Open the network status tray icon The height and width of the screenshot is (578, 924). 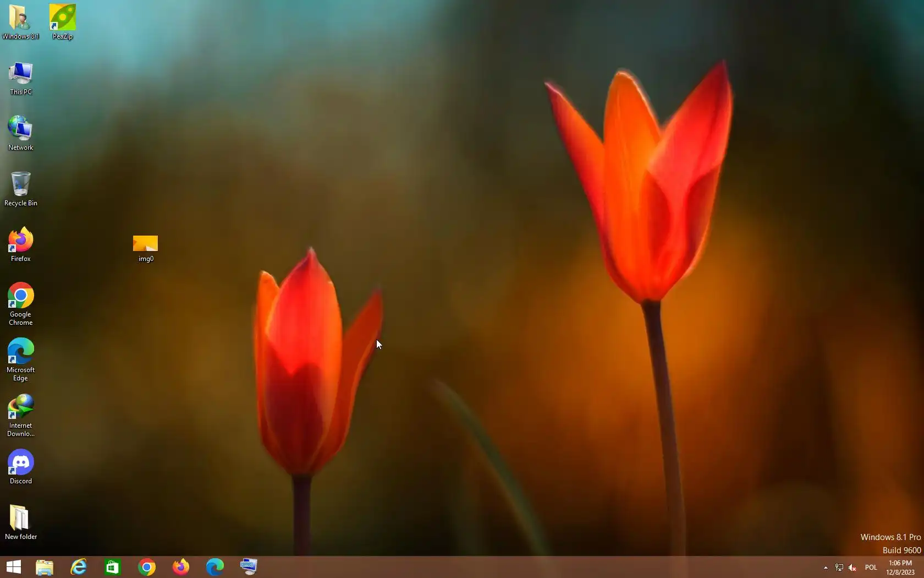tap(839, 568)
